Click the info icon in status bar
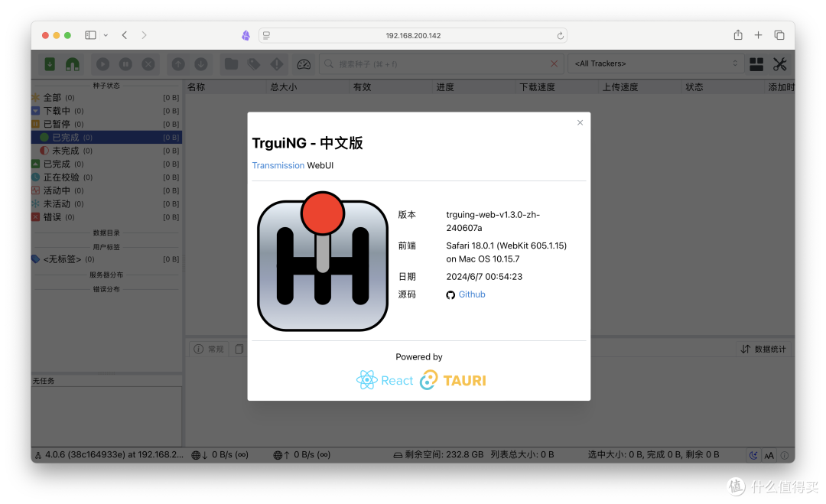This screenshot has width=826, height=504. (785, 456)
